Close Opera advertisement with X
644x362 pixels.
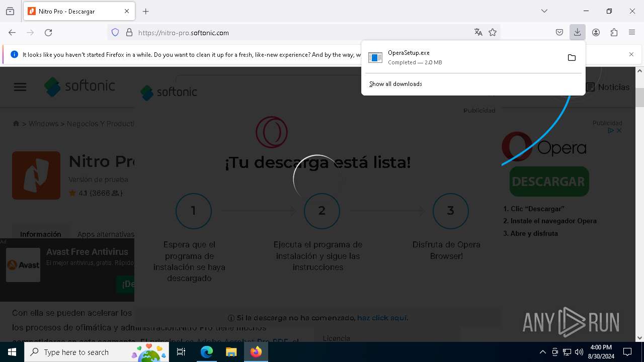[619, 130]
